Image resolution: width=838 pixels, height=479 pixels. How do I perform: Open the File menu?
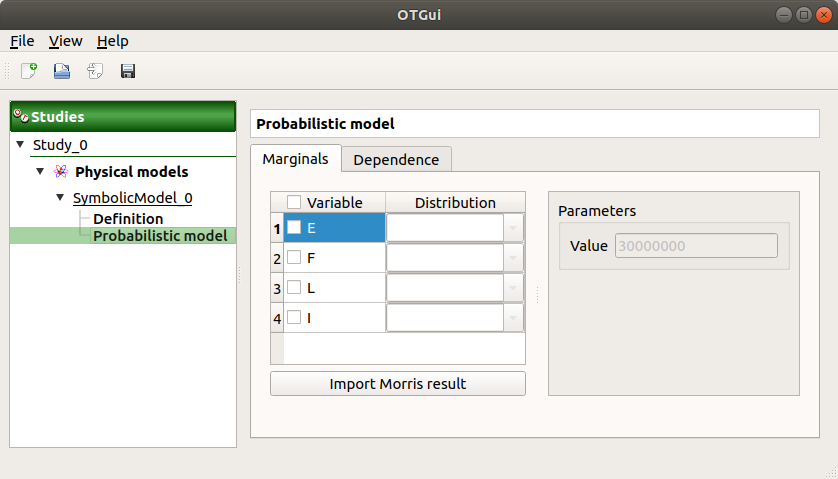point(22,41)
